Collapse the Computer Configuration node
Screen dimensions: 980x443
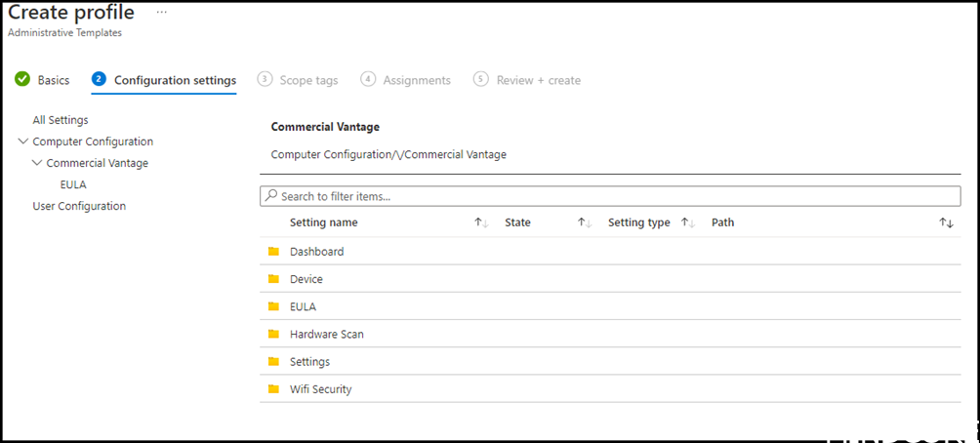pyautogui.click(x=23, y=141)
